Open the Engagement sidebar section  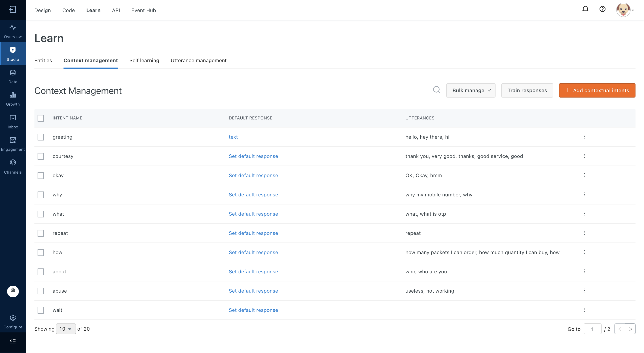[13, 144]
